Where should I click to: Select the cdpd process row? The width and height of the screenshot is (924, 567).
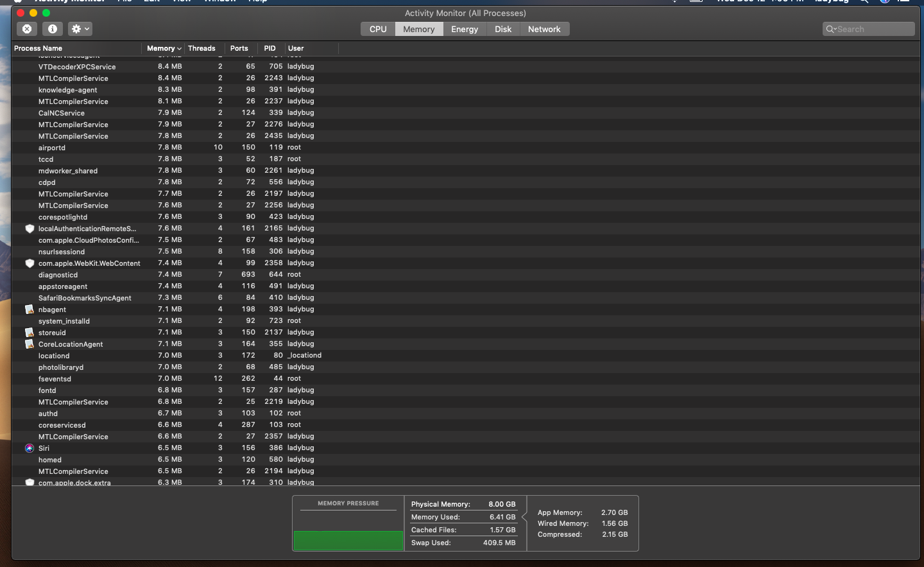click(x=465, y=182)
